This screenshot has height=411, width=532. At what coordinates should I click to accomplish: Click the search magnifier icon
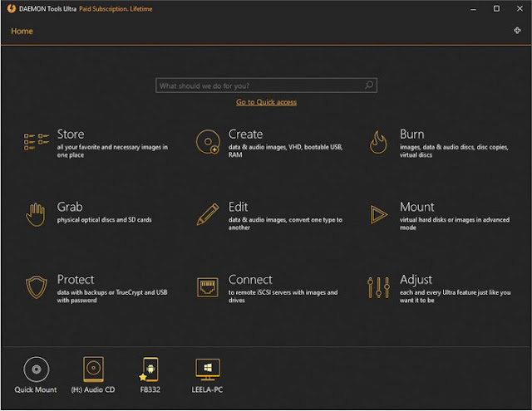pyautogui.click(x=369, y=85)
